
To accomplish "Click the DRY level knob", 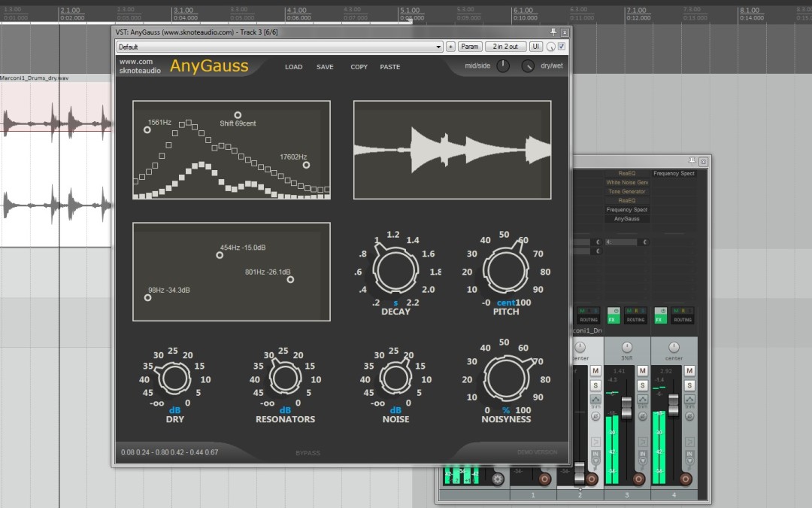I will coord(174,379).
